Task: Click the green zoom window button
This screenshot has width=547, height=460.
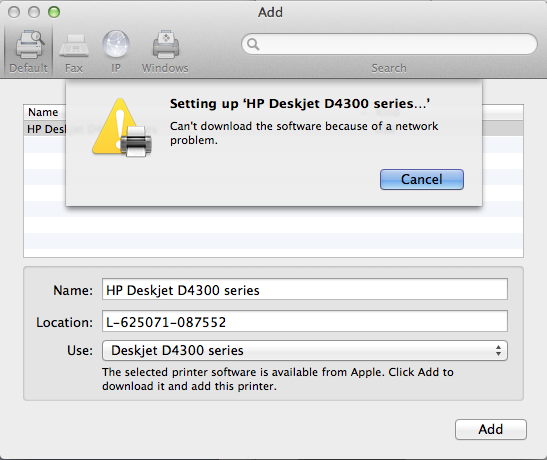Action: click(54, 12)
